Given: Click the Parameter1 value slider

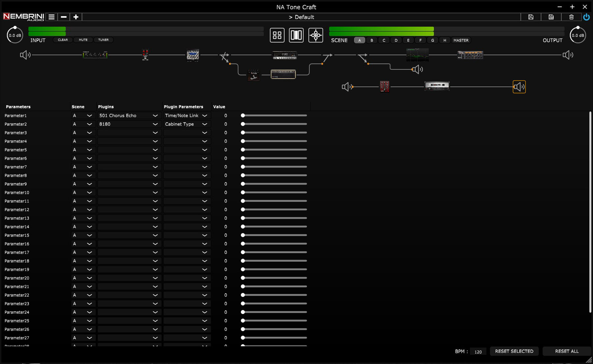Looking at the screenshot, I should [x=274, y=116].
